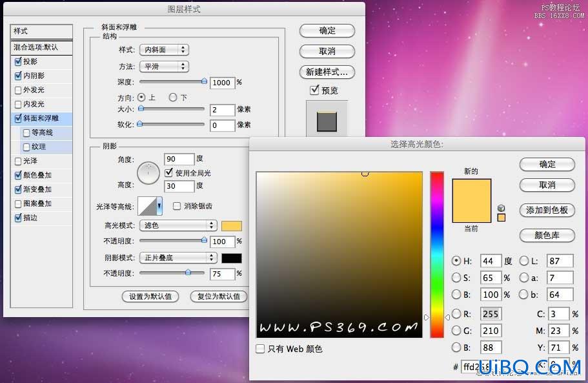588x383 pixels.
Task: Click the 光泽等高线 contour thumbnail
Action: click(x=147, y=206)
